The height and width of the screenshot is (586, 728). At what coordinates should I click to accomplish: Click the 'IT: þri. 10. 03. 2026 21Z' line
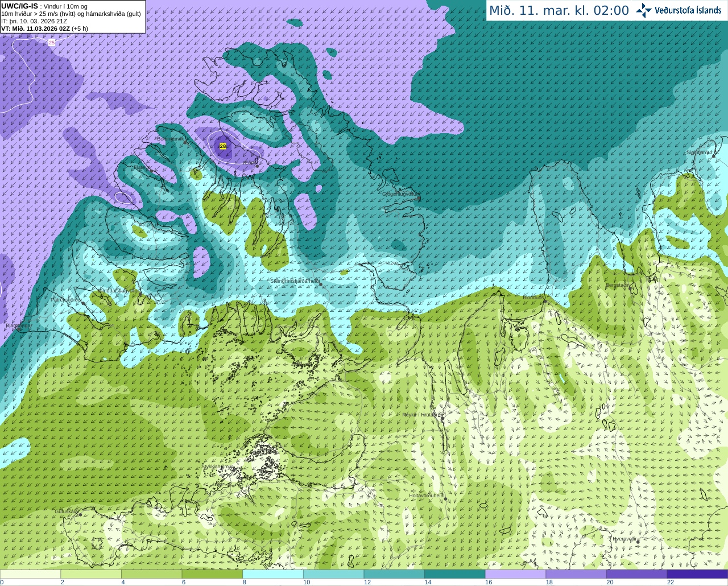click(34, 21)
